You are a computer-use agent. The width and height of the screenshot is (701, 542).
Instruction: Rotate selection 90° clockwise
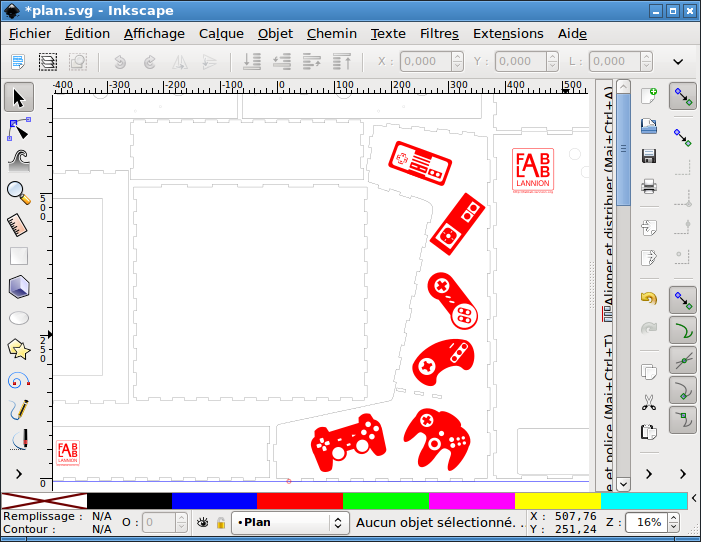[149, 62]
